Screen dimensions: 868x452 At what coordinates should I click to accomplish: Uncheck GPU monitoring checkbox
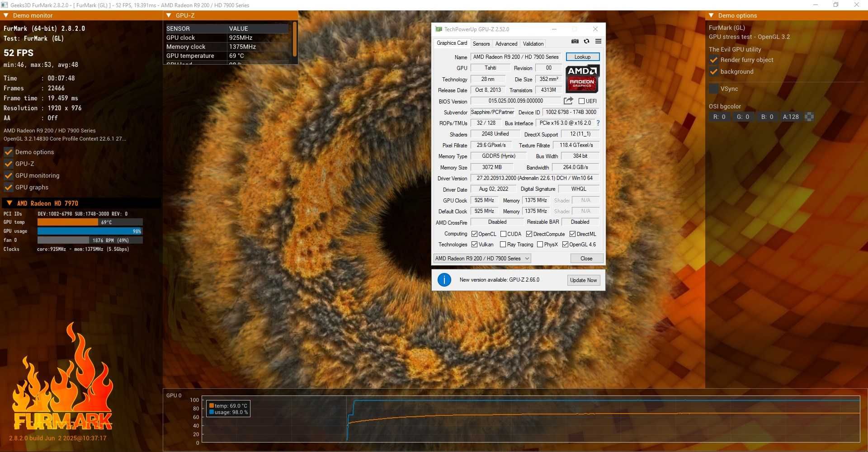(x=8, y=175)
